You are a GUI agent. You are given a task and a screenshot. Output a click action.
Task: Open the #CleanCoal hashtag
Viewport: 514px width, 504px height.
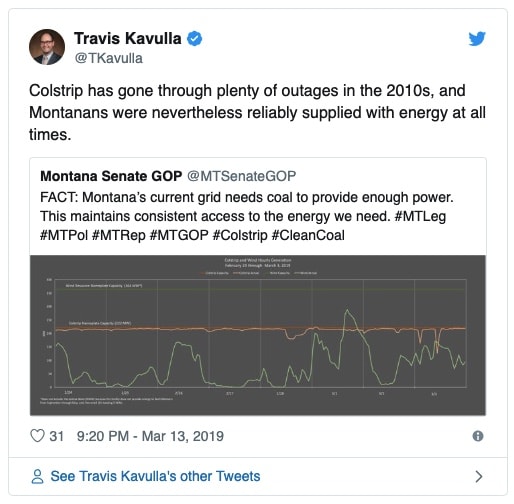point(308,235)
